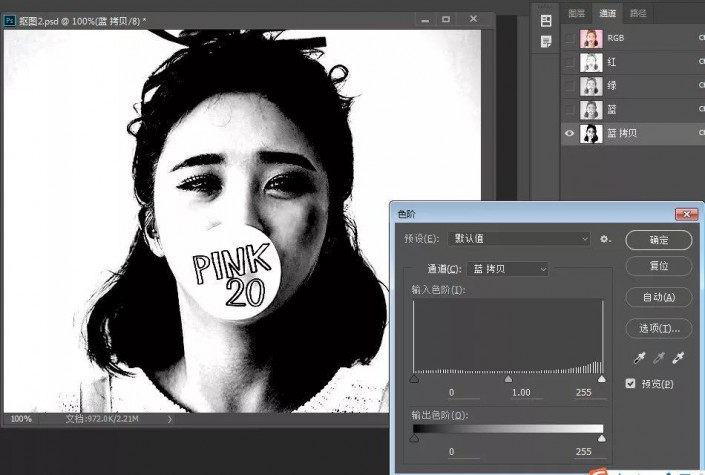Viewport: 705px width, 475px height.
Task: Show the 红 channel visibility
Action: 571,62
